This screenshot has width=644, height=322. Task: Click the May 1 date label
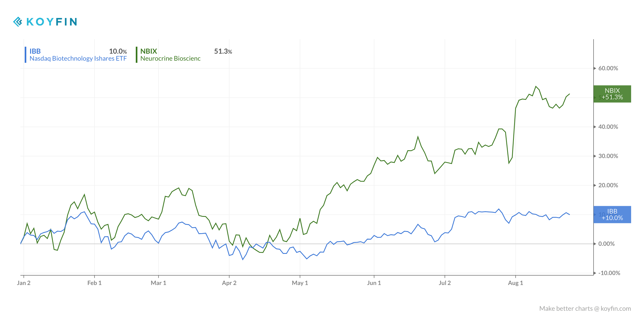point(300,283)
